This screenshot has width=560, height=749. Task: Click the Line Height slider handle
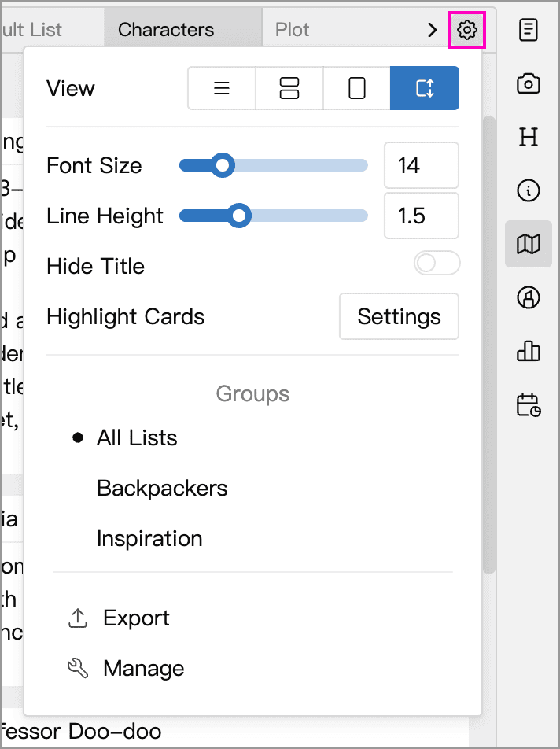[238, 216]
